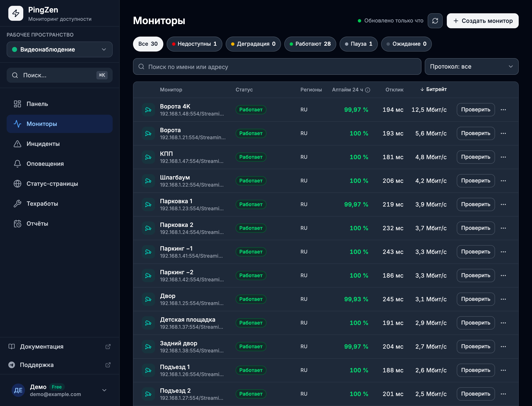532x406 pixels.
Task: Filter by Ожидание 0
Action: (406, 44)
